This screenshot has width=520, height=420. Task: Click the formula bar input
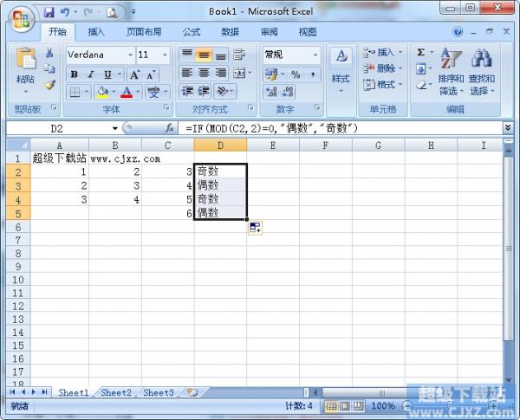tap(341, 128)
